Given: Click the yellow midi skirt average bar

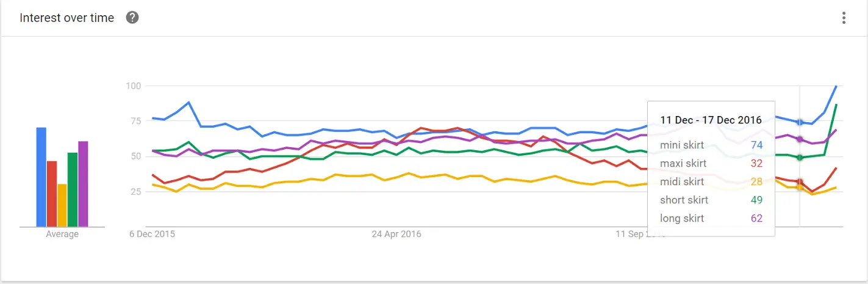Looking at the screenshot, I should (x=62, y=205).
